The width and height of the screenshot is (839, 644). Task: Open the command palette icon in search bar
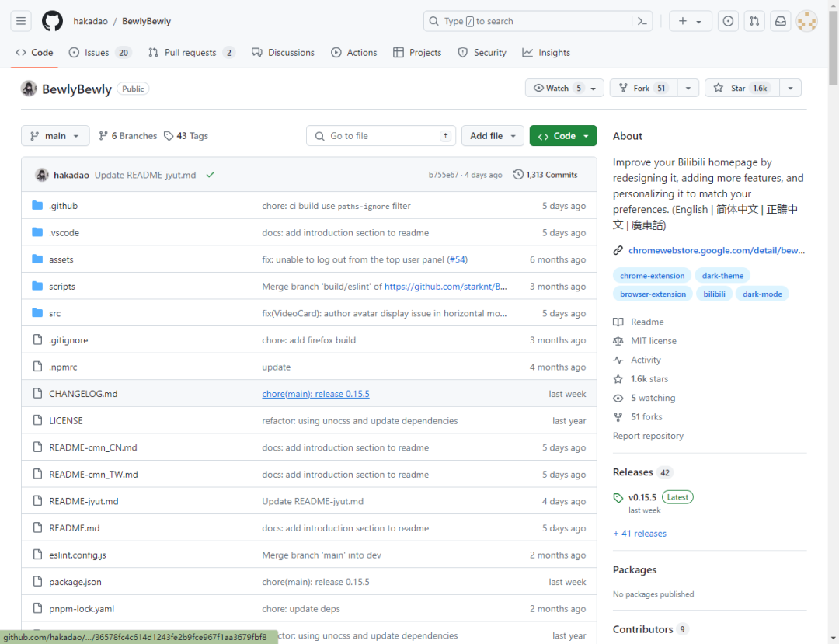(642, 21)
